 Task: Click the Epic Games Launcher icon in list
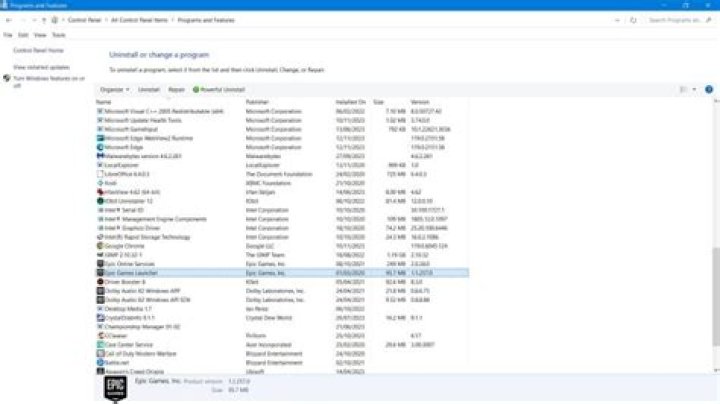(x=100, y=273)
